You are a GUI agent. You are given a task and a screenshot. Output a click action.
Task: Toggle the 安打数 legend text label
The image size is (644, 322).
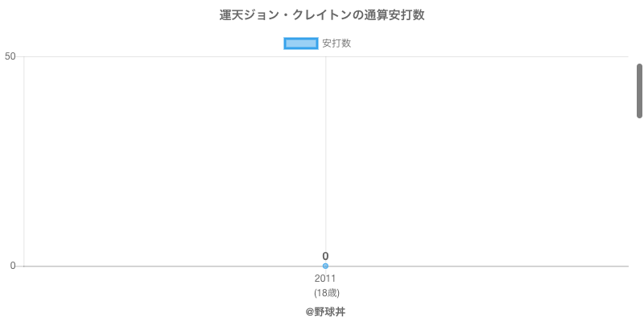336,43
